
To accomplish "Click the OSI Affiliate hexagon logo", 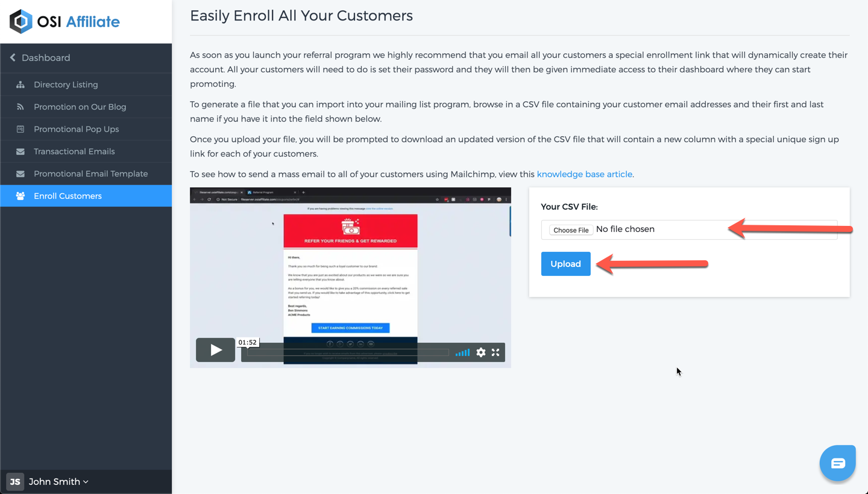I will [20, 22].
